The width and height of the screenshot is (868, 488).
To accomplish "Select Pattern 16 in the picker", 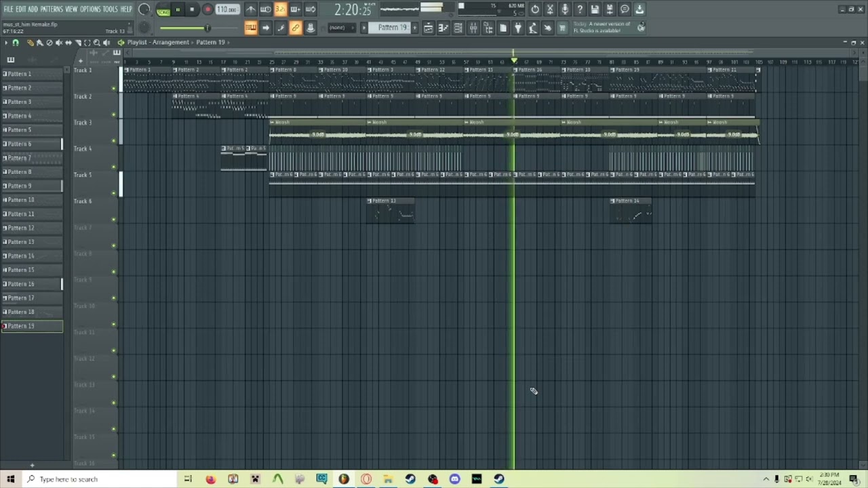I will point(32,284).
